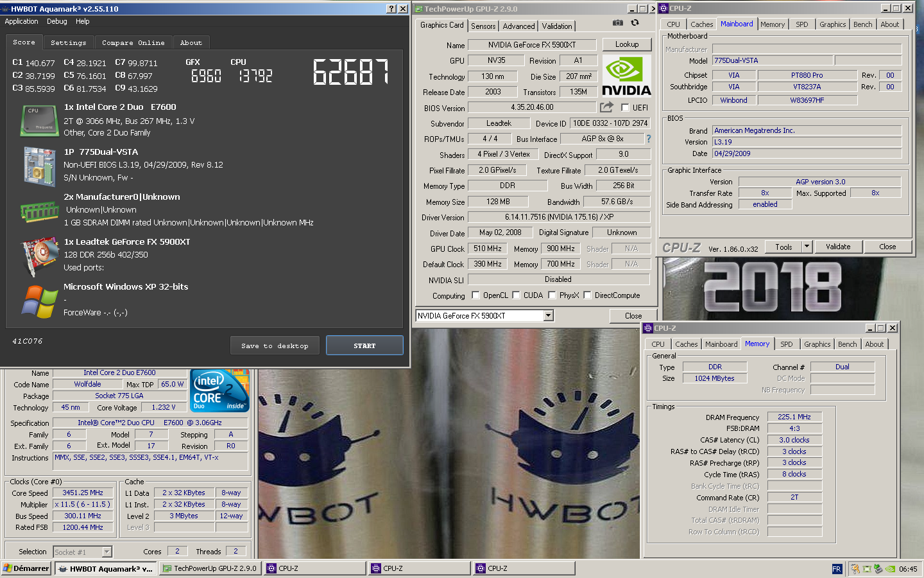Open the Help menu in Aquamark
The image size is (924, 578).
coord(83,21)
